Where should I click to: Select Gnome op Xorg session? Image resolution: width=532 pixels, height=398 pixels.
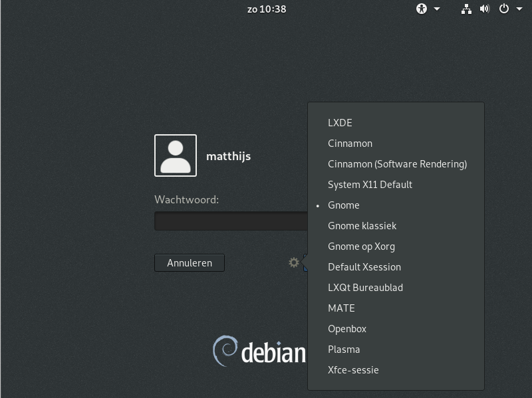pyautogui.click(x=361, y=247)
